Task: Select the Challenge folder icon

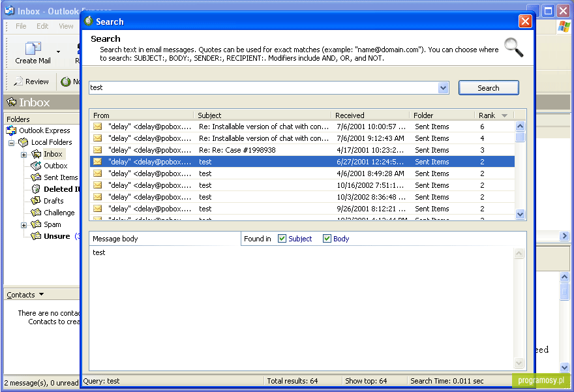Action: [x=36, y=213]
